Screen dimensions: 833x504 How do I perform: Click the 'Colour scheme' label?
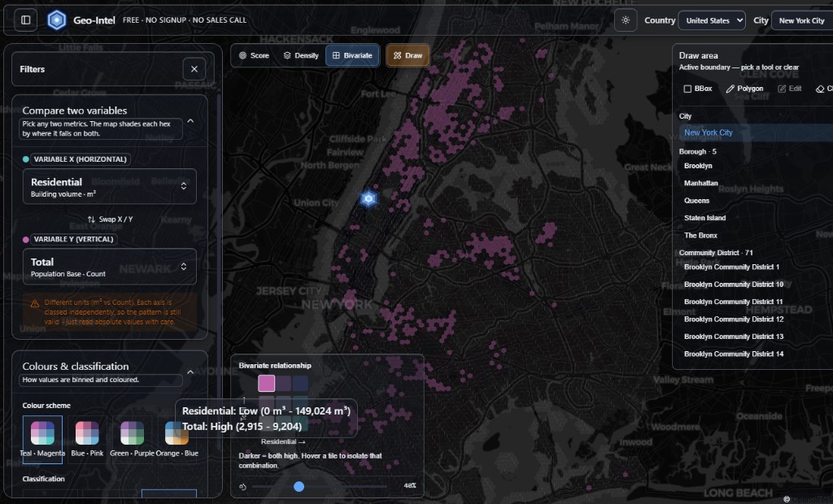coord(46,406)
